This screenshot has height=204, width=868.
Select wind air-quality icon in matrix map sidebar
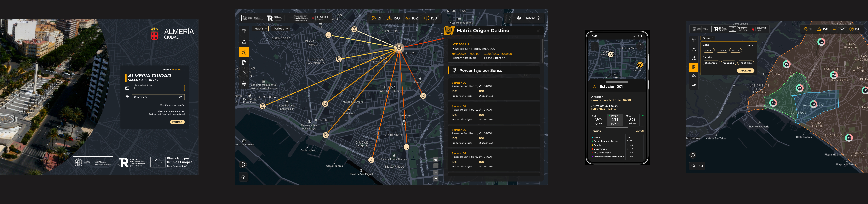(x=244, y=83)
